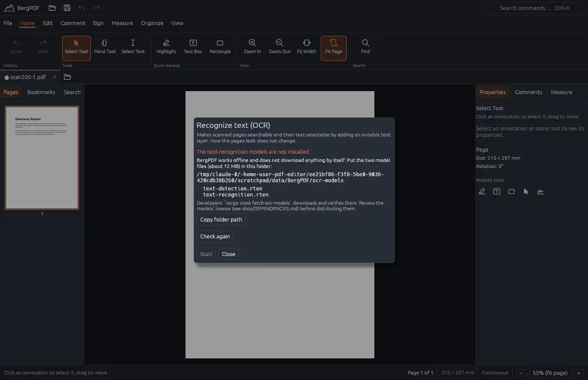The height and width of the screenshot is (380, 588).
Task: Click the save disk icon in title bar
Action: point(67,8)
